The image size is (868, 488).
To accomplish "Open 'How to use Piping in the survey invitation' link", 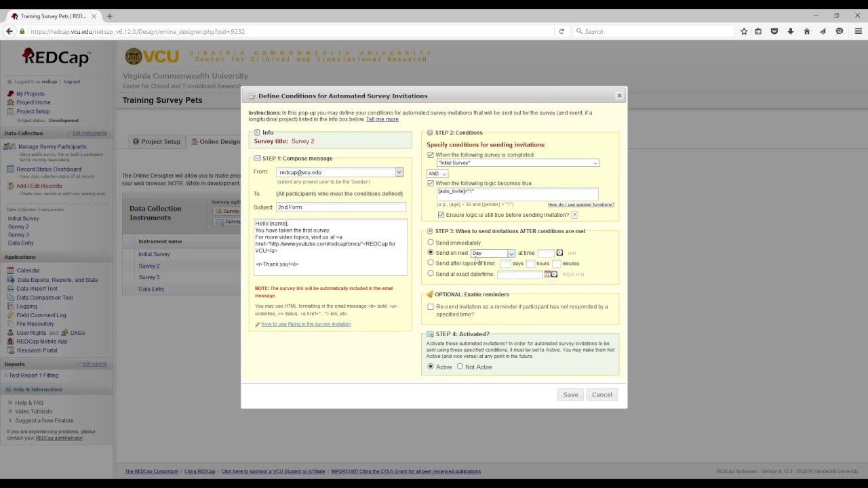I will click(306, 324).
